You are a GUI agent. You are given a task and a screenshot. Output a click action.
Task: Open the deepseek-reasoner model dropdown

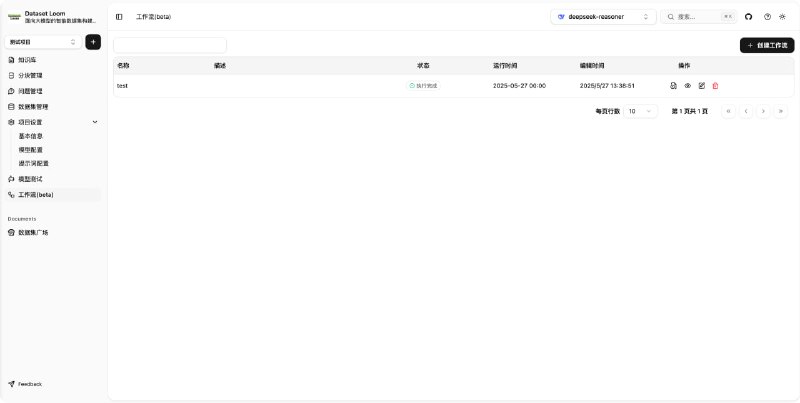pyautogui.click(x=603, y=17)
